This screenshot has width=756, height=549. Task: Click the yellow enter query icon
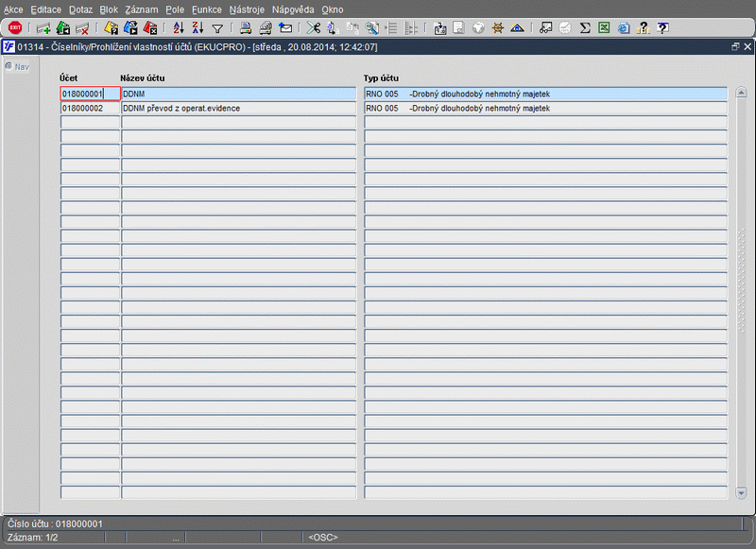111,28
